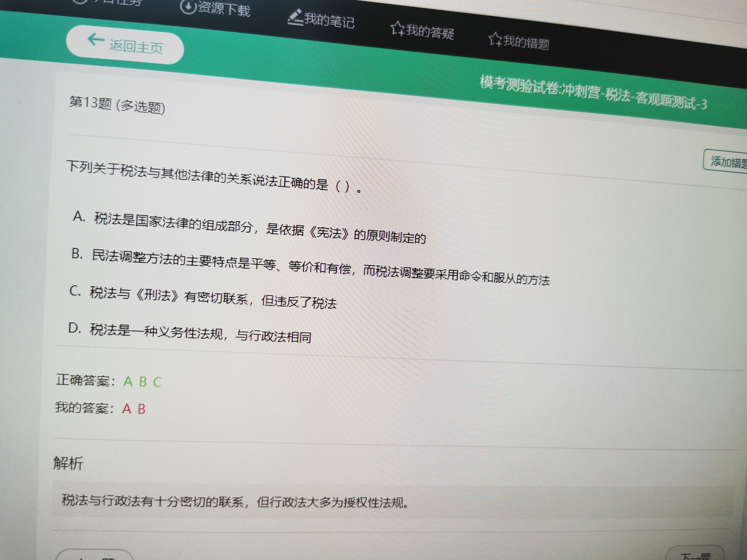Click the previous question button at bottom left
The height and width of the screenshot is (560, 747).
(x=95, y=556)
